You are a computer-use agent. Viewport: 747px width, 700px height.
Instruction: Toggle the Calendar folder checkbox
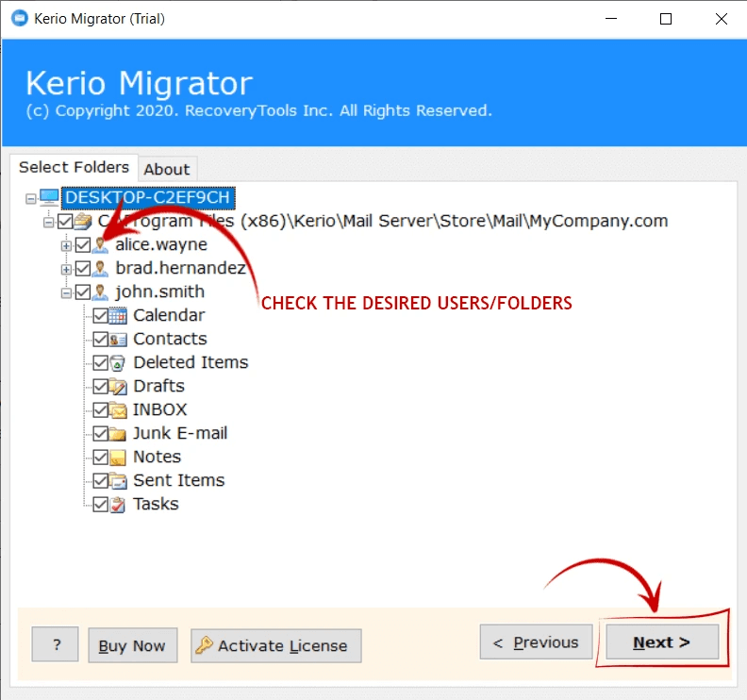click(x=101, y=315)
